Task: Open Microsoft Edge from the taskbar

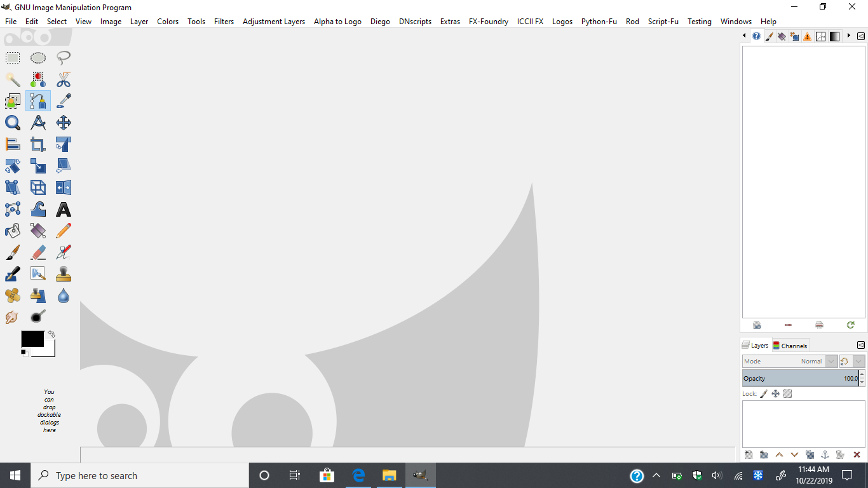Action: tap(358, 475)
